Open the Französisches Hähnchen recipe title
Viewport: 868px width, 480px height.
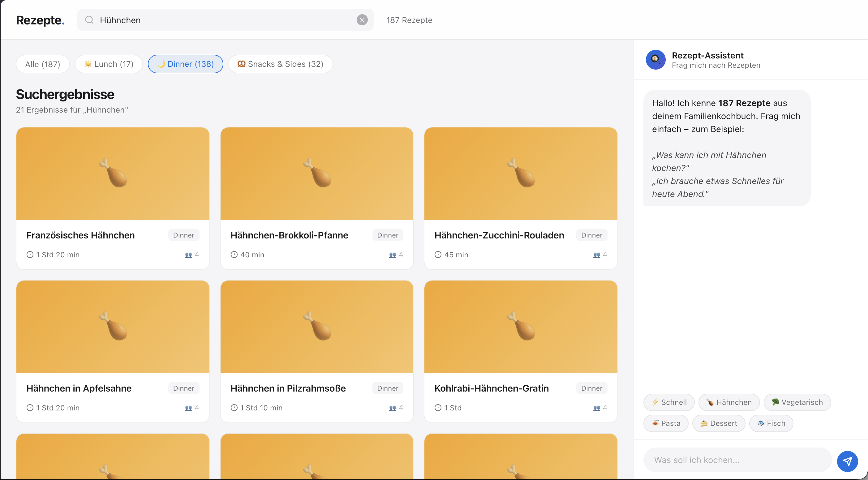tap(80, 235)
